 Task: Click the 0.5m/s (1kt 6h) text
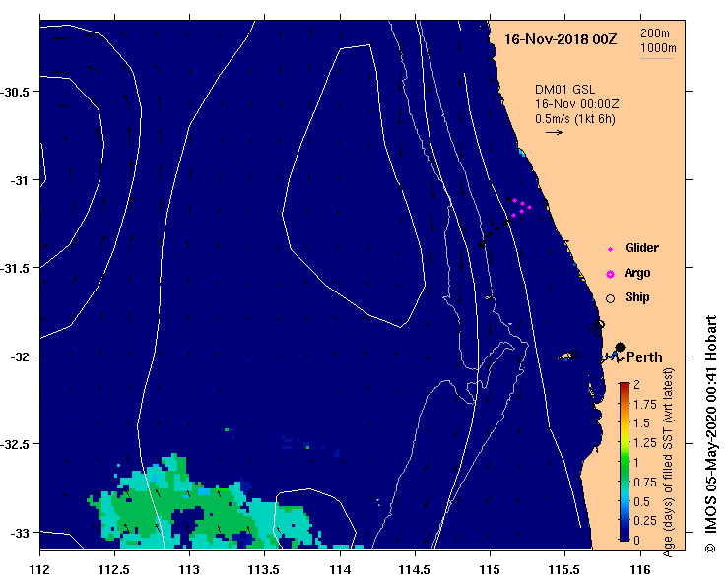(x=574, y=119)
